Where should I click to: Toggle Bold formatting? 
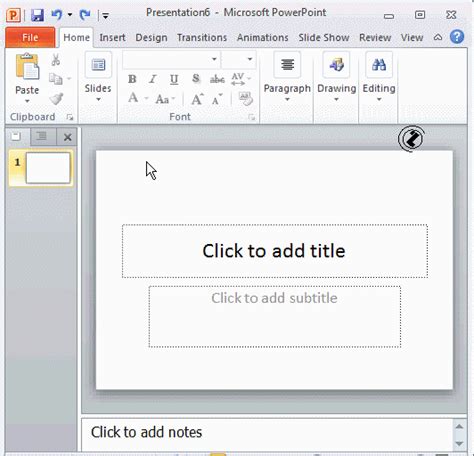pos(132,79)
